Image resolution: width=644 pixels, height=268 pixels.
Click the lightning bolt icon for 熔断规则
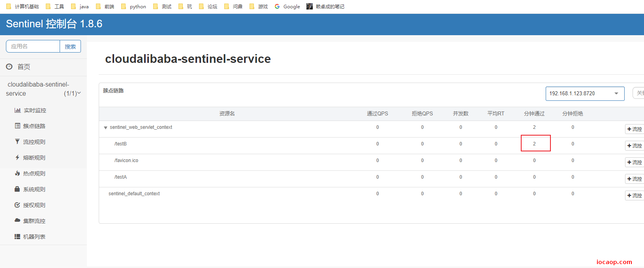tap(17, 157)
